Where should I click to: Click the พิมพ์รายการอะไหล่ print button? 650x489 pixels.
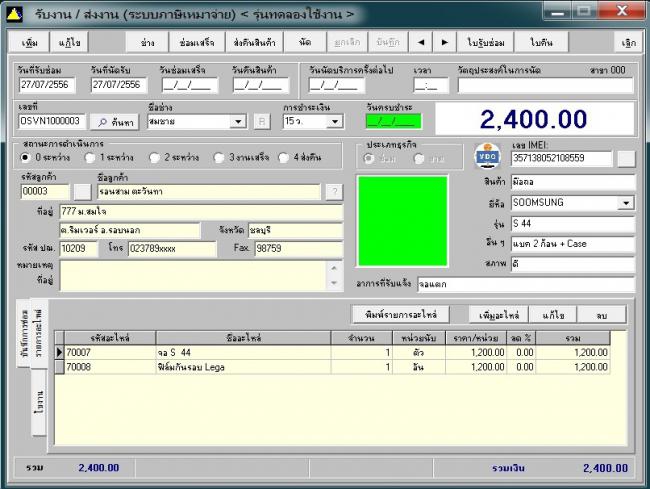point(400,314)
